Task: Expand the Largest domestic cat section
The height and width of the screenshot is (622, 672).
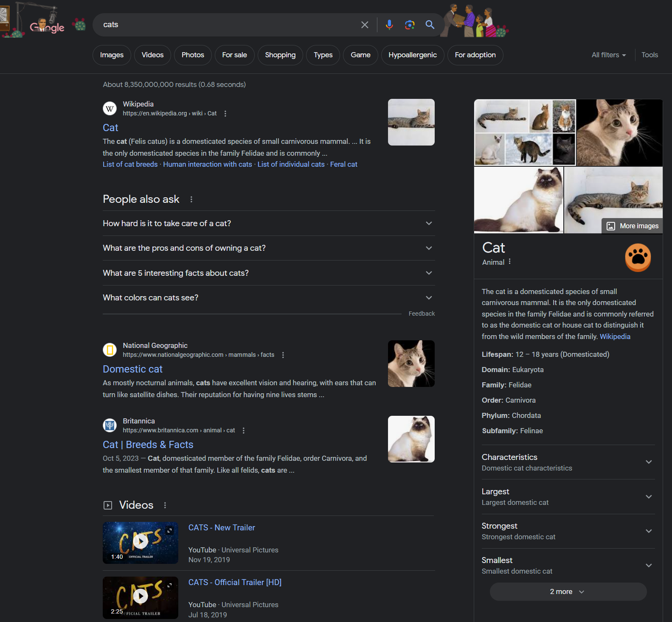Action: (568, 497)
